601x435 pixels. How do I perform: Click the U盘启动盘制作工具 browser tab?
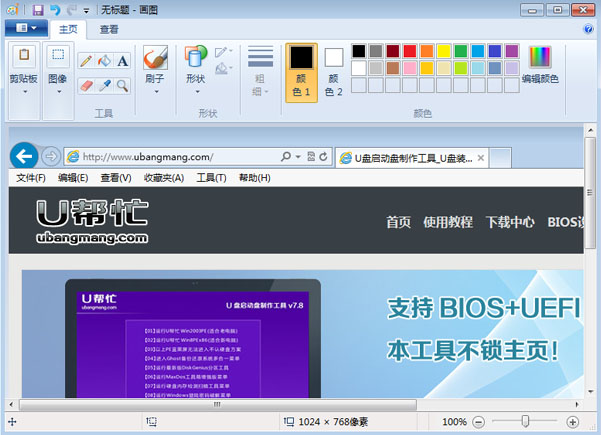pos(412,158)
